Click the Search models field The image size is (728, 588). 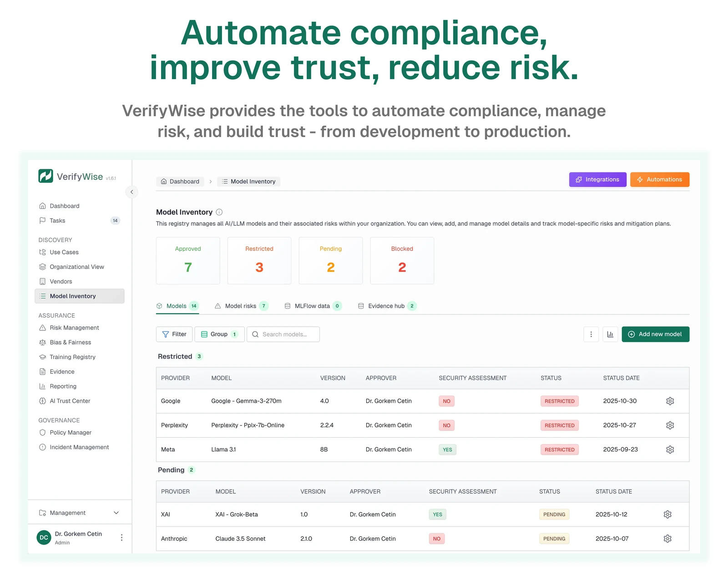[x=283, y=334]
